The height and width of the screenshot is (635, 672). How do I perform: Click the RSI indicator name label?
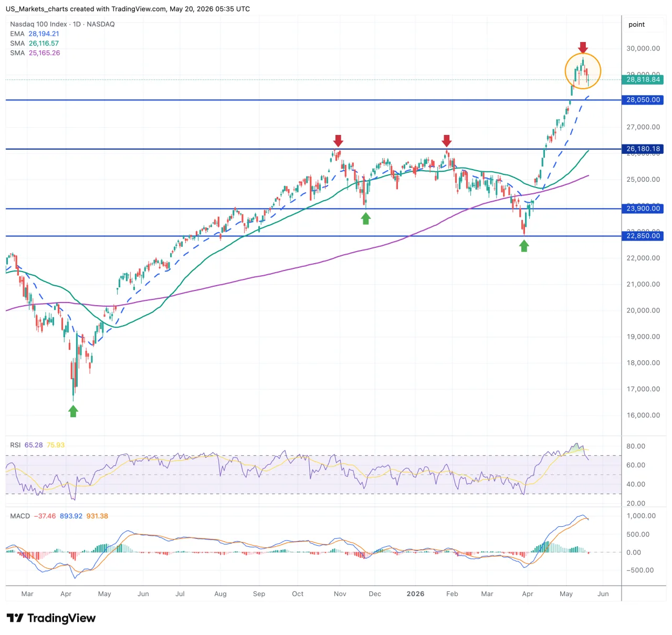15,445
